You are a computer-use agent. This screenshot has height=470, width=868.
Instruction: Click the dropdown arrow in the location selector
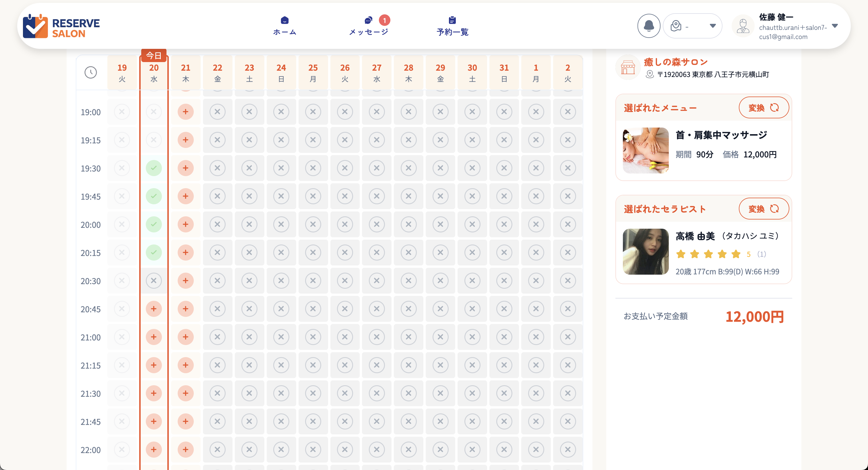coord(712,26)
